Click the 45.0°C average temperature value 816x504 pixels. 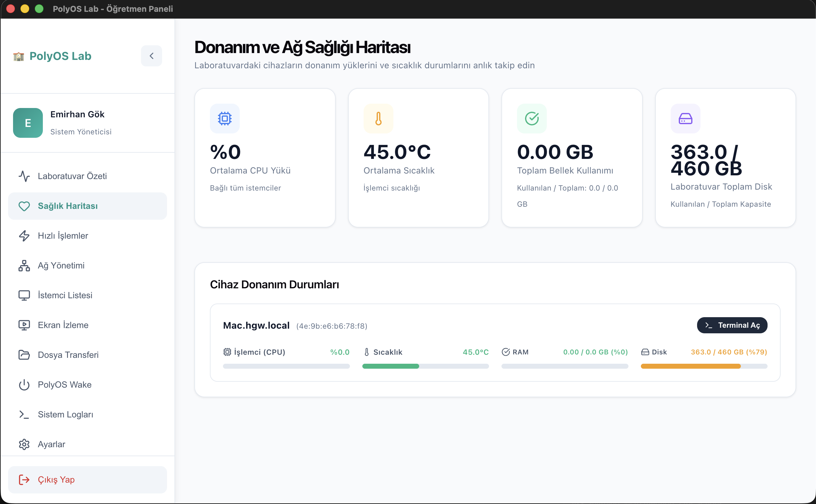pos(397,152)
